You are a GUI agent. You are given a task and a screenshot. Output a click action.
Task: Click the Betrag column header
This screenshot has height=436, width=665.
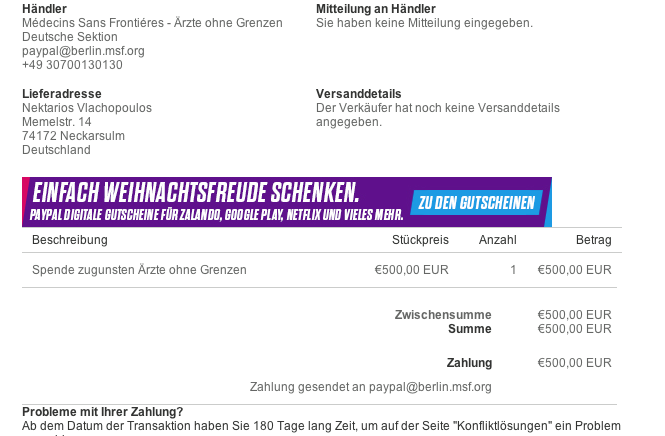[x=593, y=240]
